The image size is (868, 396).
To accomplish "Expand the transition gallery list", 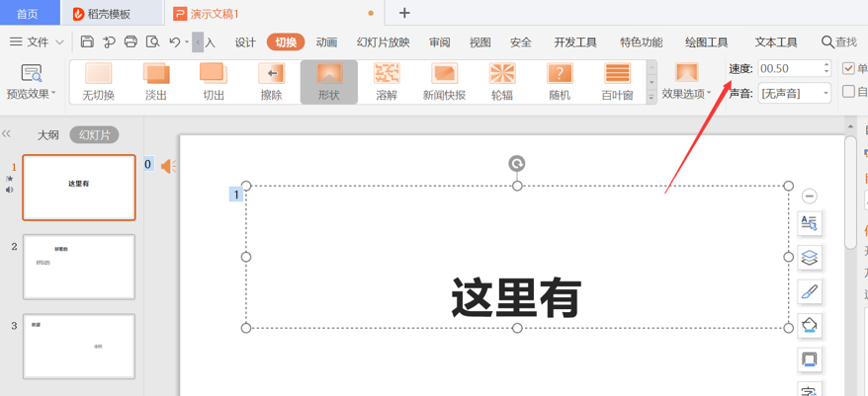I will 651,96.
